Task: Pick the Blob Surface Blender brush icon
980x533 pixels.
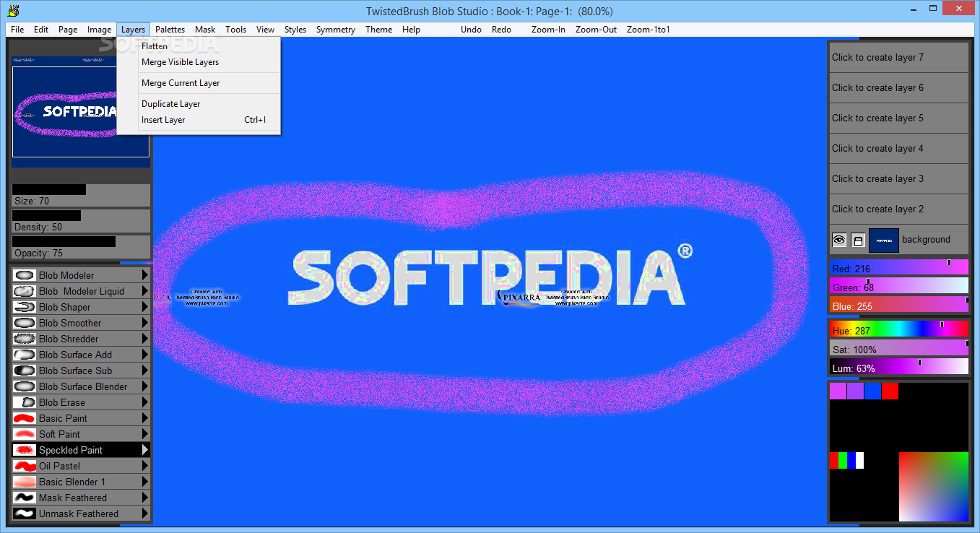Action: point(25,386)
